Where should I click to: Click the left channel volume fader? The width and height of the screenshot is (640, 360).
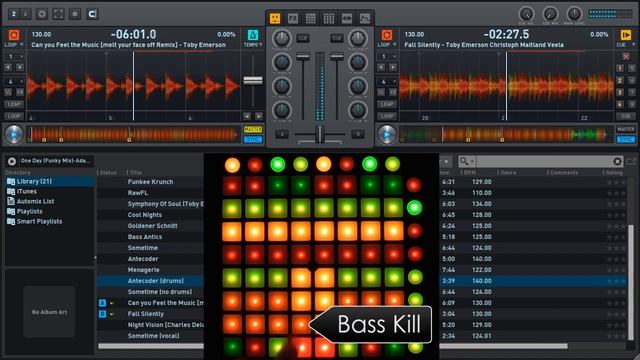pos(302,57)
